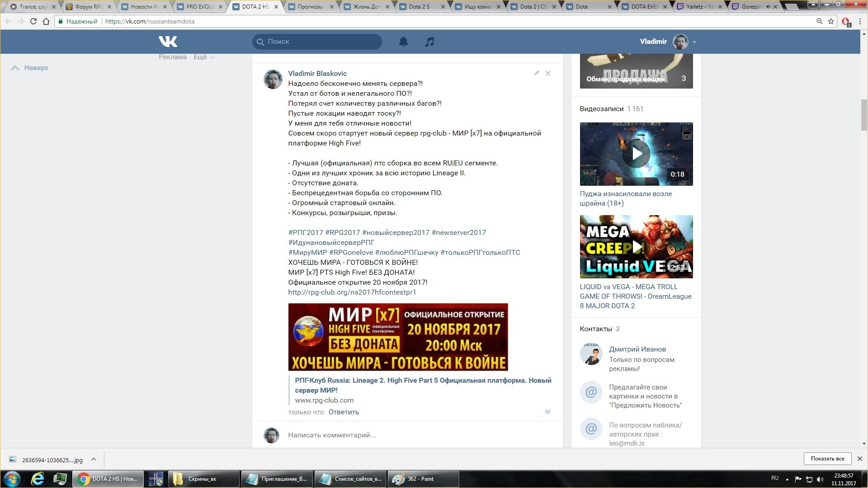Close the downloads bar
868x488 pixels.
(x=859, y=459)
